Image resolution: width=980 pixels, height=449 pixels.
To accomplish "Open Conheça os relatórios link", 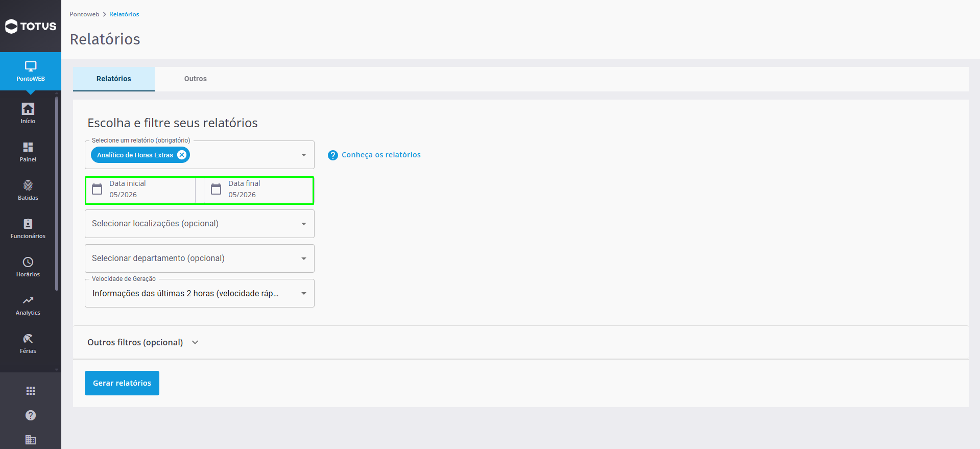I will coord(381,155).
